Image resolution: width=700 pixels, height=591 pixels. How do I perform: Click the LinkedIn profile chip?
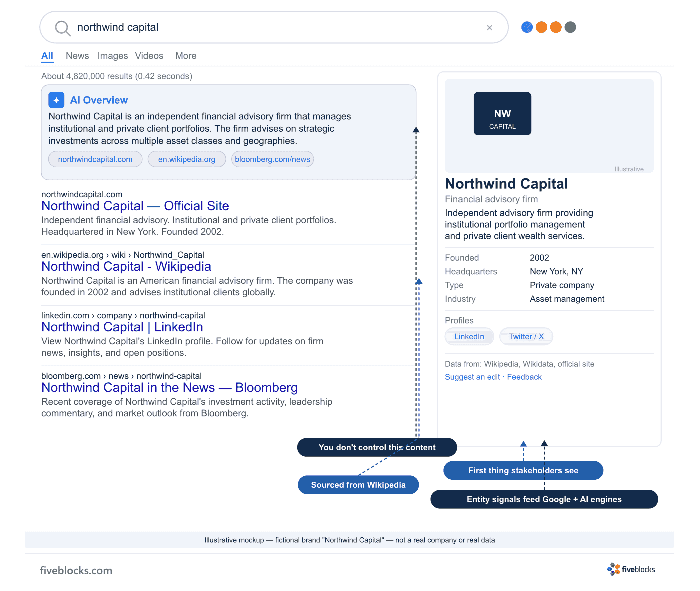coord(469,336)
